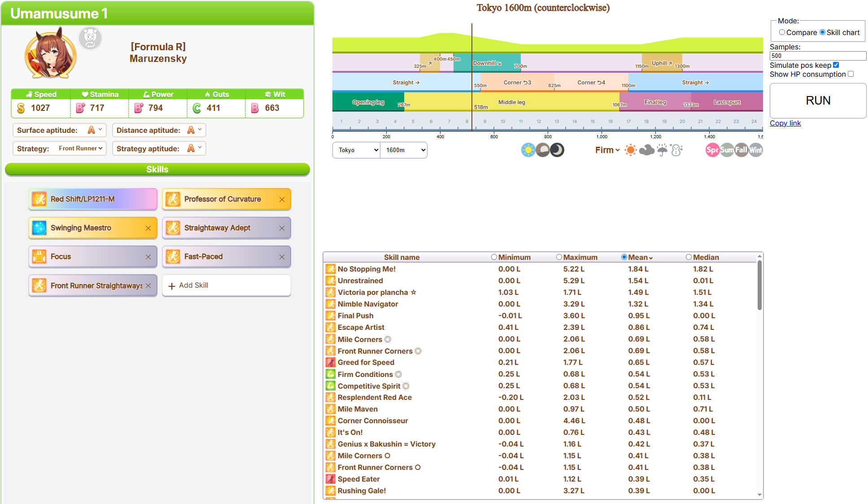Open Distance aptitude dropdown
The width and height of the screenshot is (868, 504).
(195, 130)
